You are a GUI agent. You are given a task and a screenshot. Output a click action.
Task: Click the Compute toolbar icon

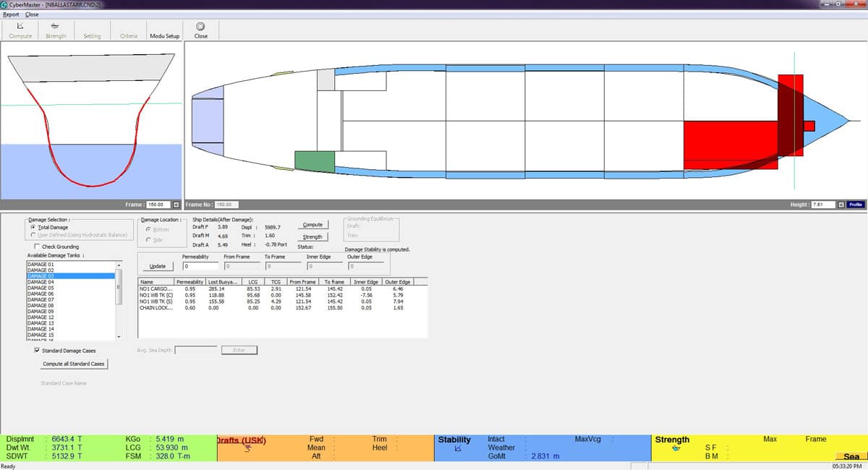(x=20, y=26)
